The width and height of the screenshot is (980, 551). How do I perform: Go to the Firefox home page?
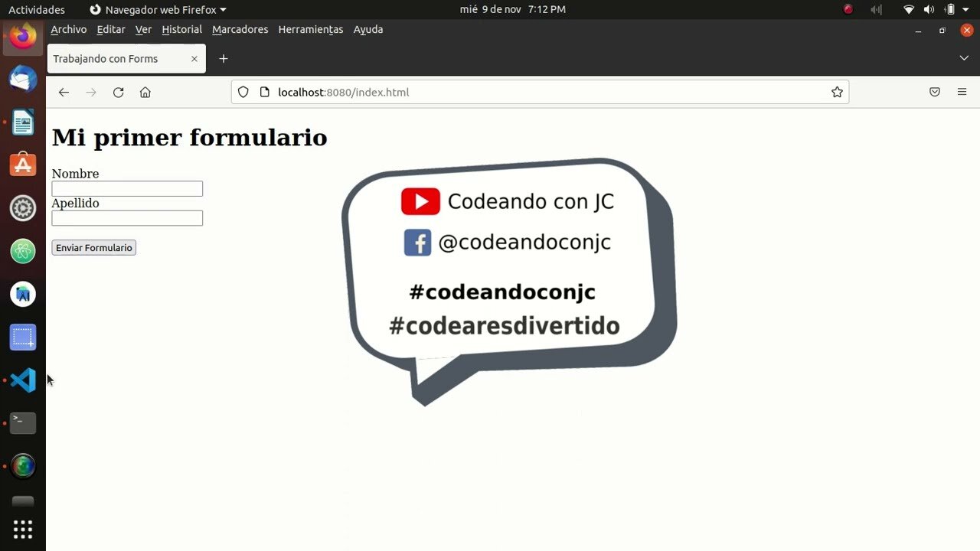[145, 92]
